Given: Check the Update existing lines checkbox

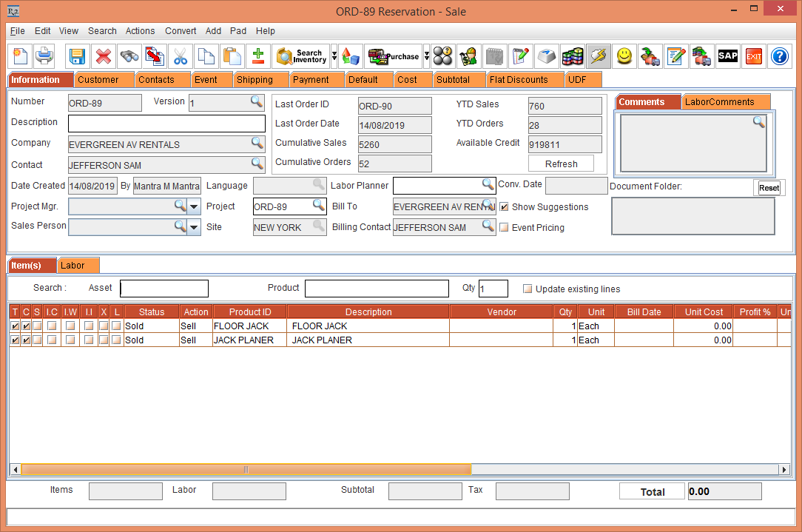Looking at the screenshot, I should [528, 289].
